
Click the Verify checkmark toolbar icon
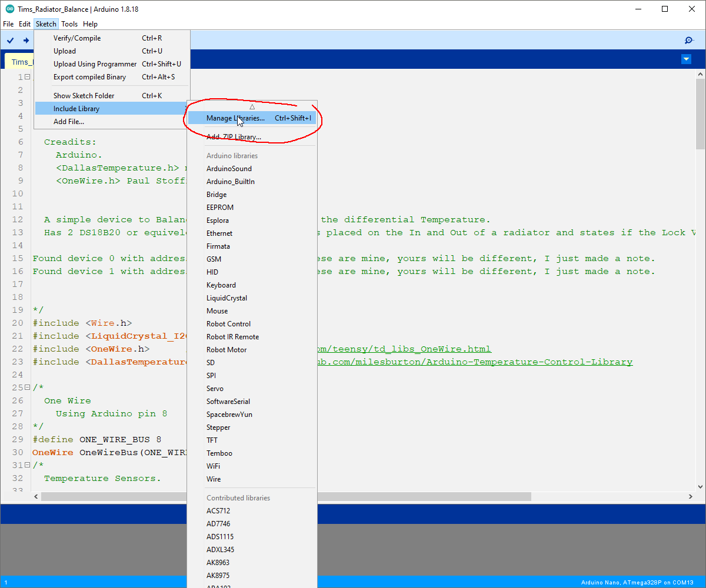click(x=11, y=40)
